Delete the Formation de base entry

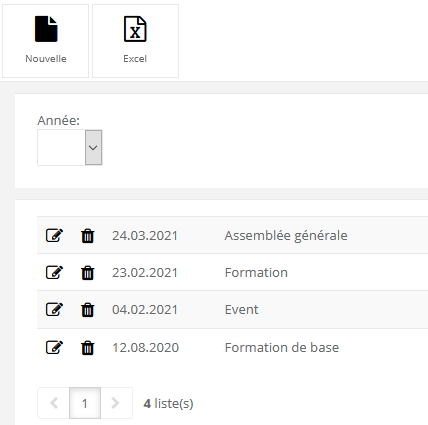[x=88, y=348]
